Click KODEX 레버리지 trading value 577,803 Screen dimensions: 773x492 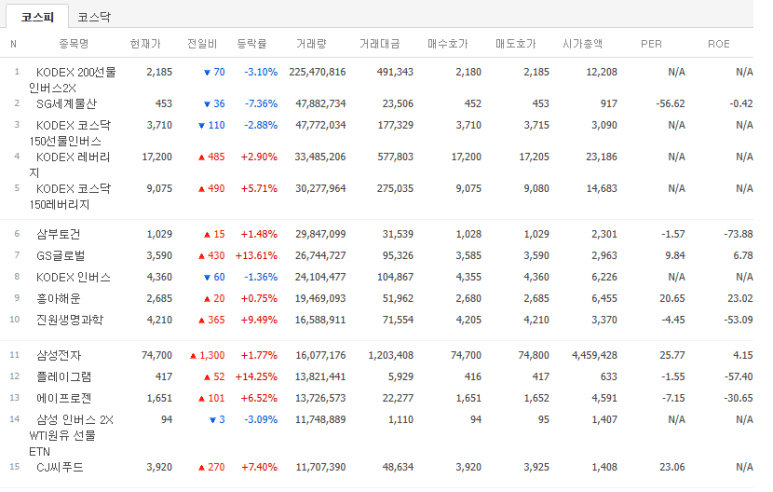(x=395, y=157)
